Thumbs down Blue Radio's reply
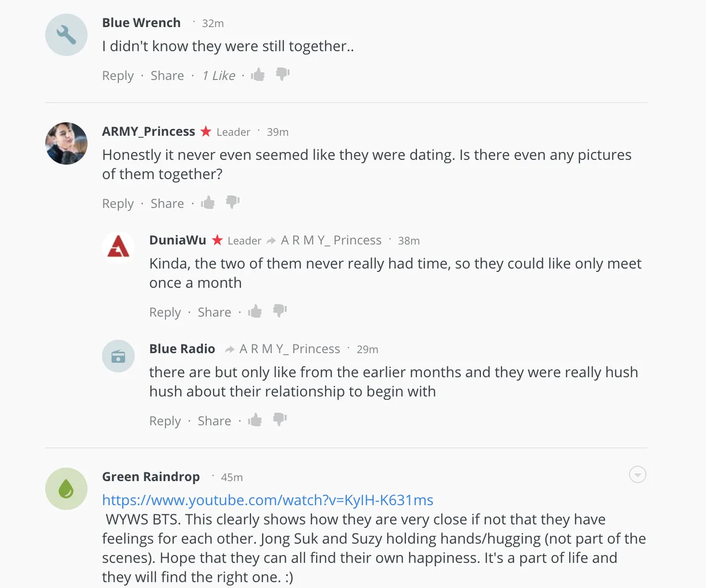The image size is (706, 588). tap(280, 420)
